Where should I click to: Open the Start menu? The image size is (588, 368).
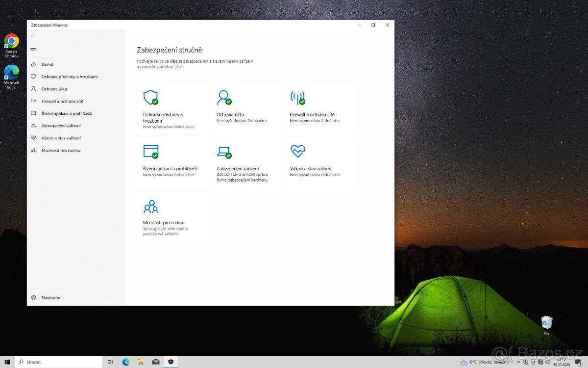7,362
